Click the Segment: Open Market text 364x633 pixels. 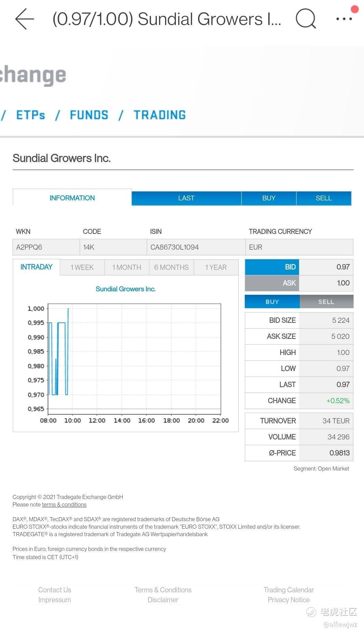click(321, 469)
